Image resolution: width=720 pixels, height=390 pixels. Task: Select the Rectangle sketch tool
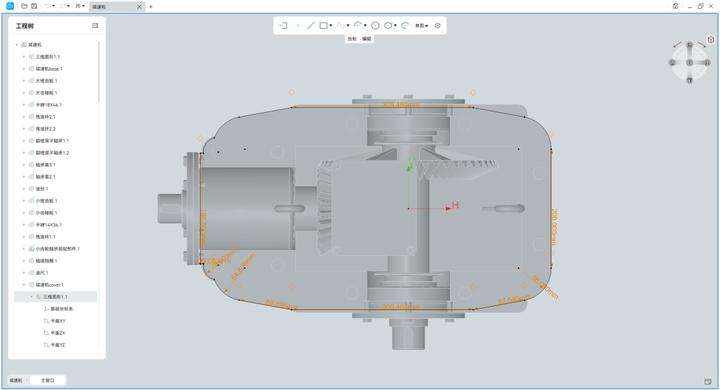[323, 26]
